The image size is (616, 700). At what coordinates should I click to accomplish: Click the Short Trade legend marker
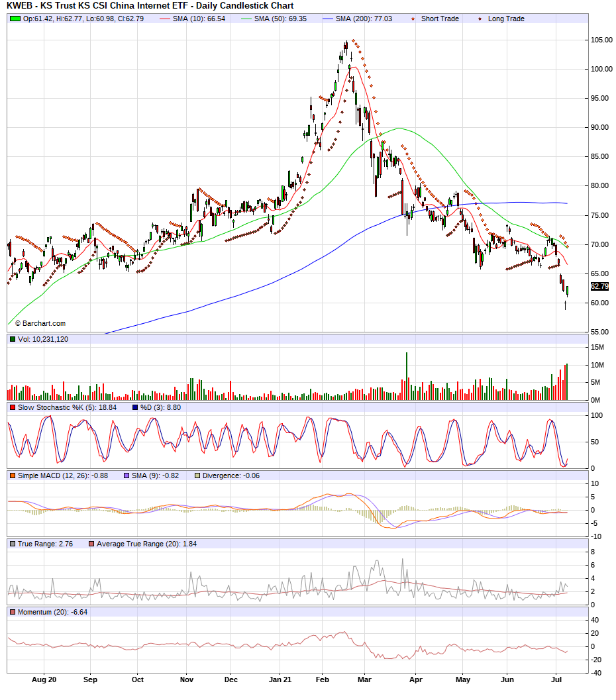(x=413, y=19)
